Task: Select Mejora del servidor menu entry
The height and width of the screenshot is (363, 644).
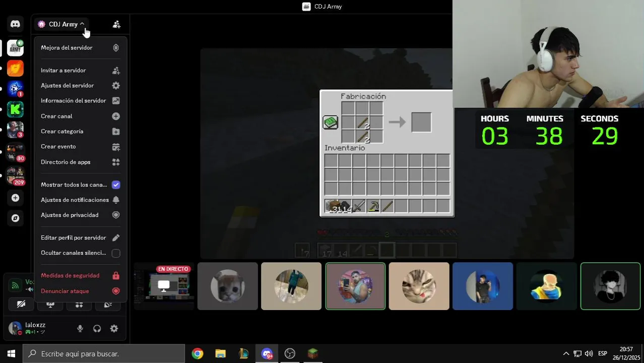Action: 81,48
